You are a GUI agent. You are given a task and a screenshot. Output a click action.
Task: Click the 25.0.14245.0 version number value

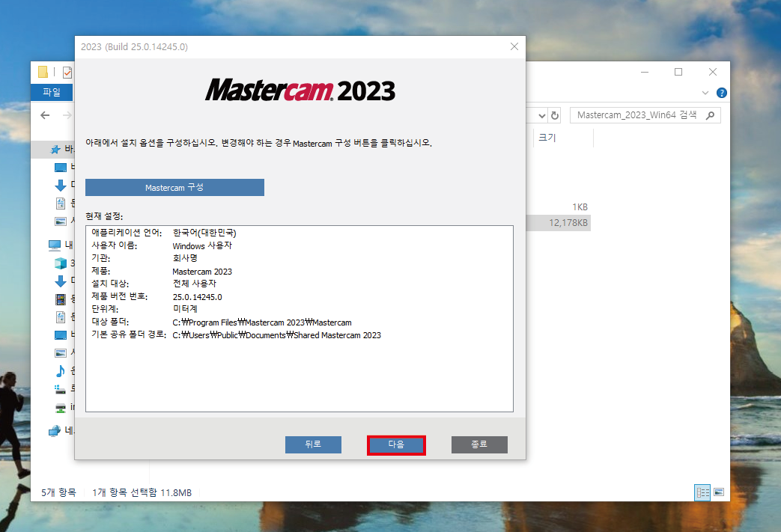pyautogui.click(x=197, y=297)
